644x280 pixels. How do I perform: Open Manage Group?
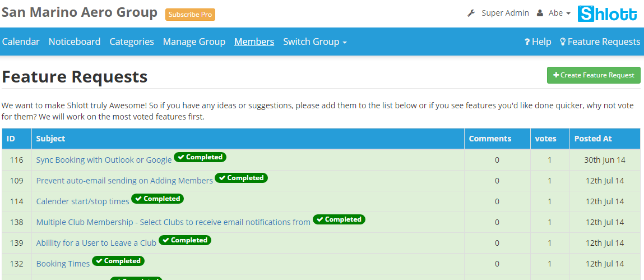point(194,42)
